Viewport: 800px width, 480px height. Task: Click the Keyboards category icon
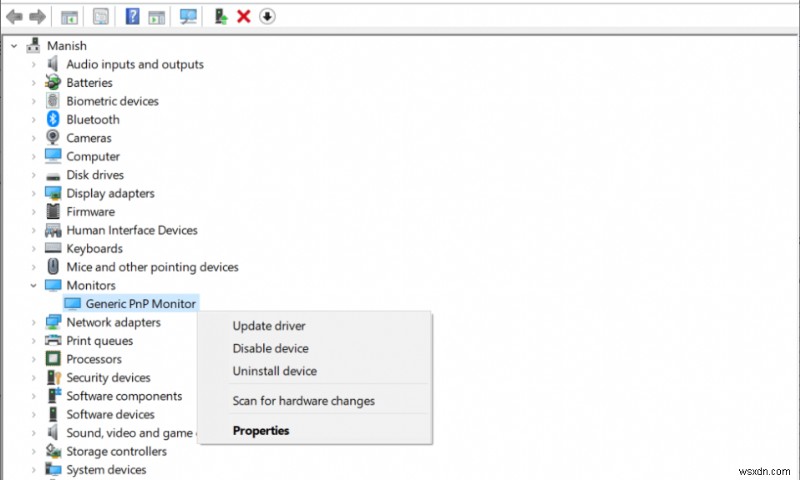[x=53, y=248]
